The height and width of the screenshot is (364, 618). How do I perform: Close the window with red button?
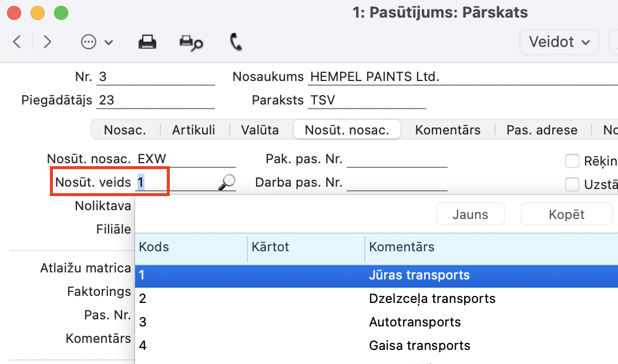[14, 12]
